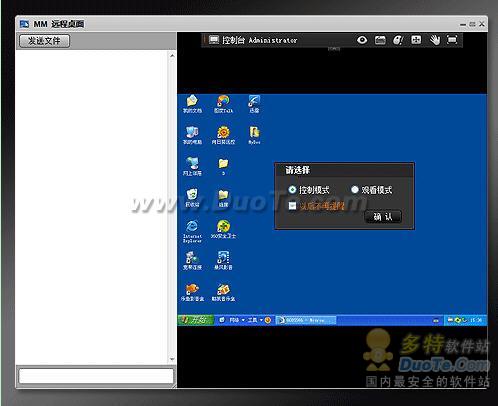
Task: Expand the 工具 dropdown in the taskbar
Action: point(255,320)
